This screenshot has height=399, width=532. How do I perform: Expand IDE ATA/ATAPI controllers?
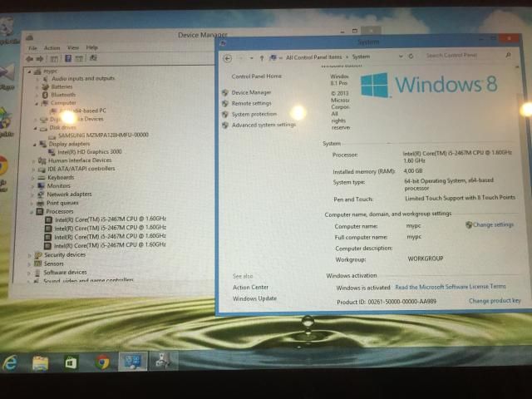(33, 170)
